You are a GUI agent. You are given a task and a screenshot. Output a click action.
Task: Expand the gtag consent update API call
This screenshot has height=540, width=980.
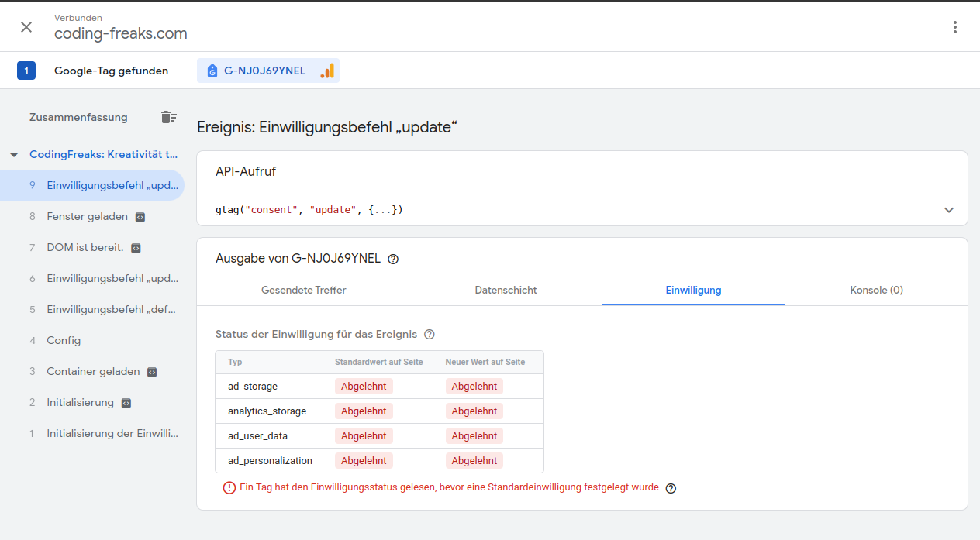(948, 209)
